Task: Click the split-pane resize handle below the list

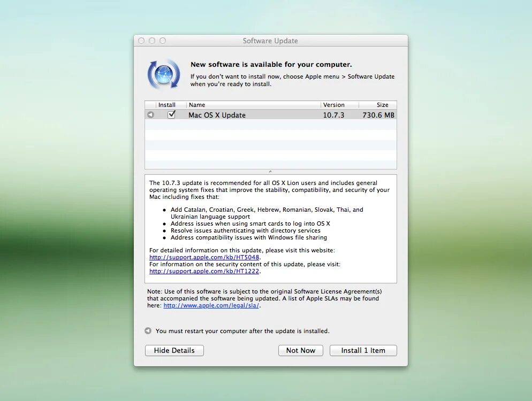Action: click(270, 172)
